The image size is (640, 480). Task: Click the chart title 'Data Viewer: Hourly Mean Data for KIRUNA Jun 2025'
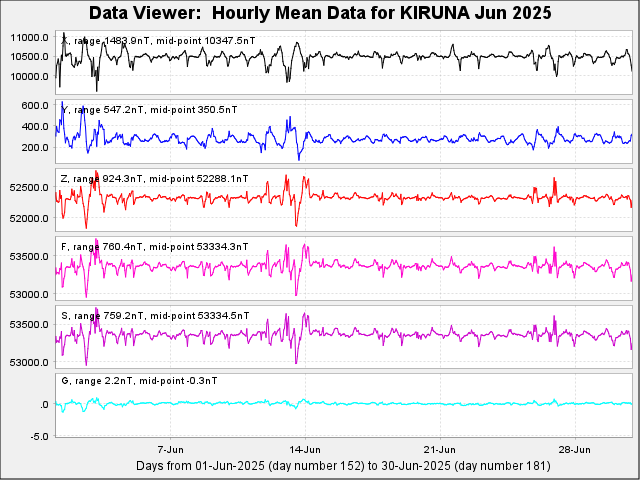point(320,13)
